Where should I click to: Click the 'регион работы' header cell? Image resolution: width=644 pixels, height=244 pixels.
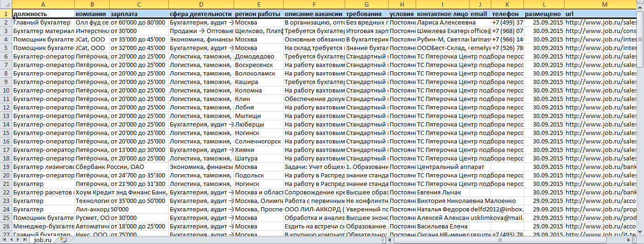259,14
